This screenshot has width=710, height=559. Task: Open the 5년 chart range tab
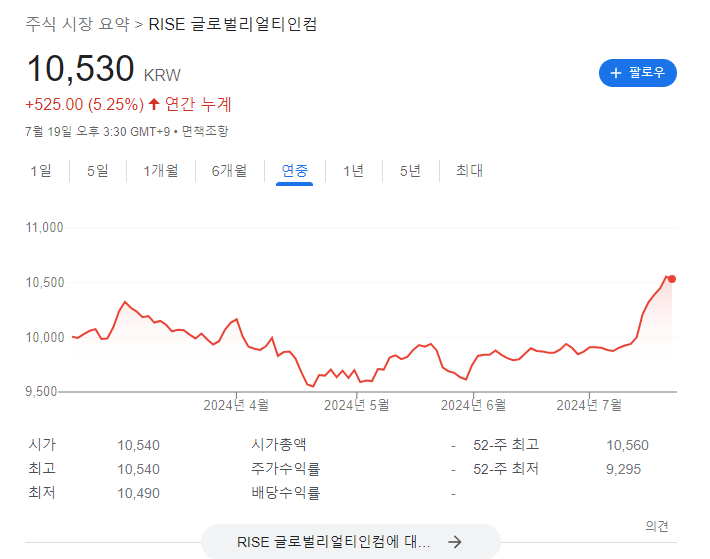[410, 171]
